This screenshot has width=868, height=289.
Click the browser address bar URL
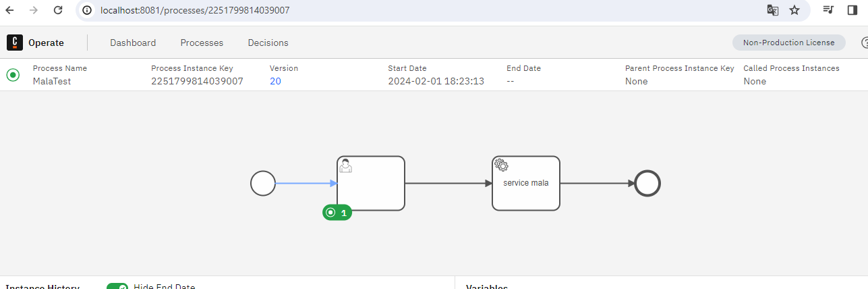click(195, 10)
